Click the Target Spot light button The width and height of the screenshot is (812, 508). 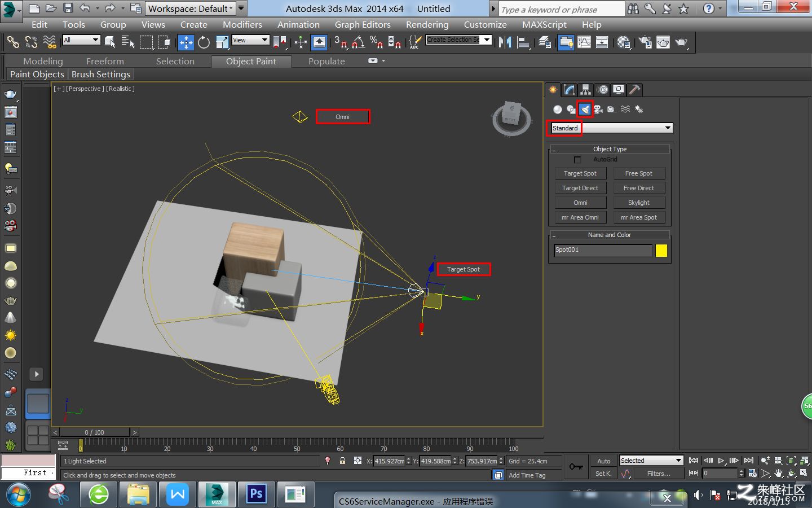tap(580, 173)
